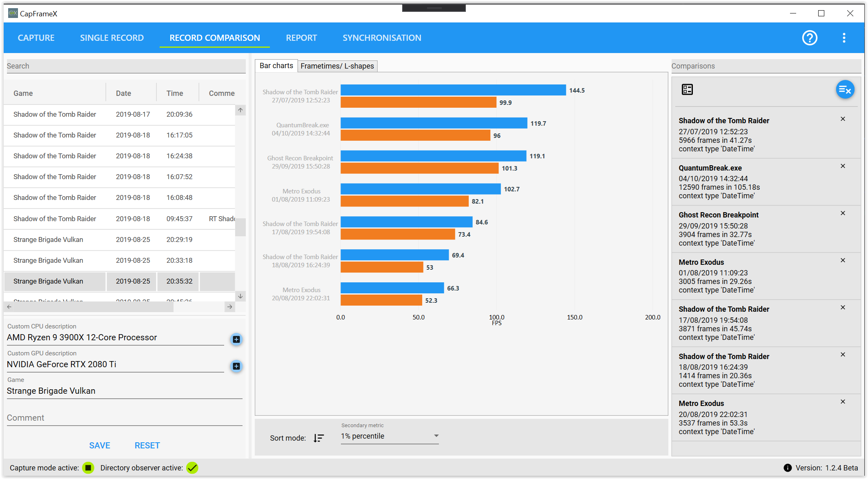Switch to the Frametimes/ L-shapes tab
Viewport: 868px width, 479px height.
(337, 66)
